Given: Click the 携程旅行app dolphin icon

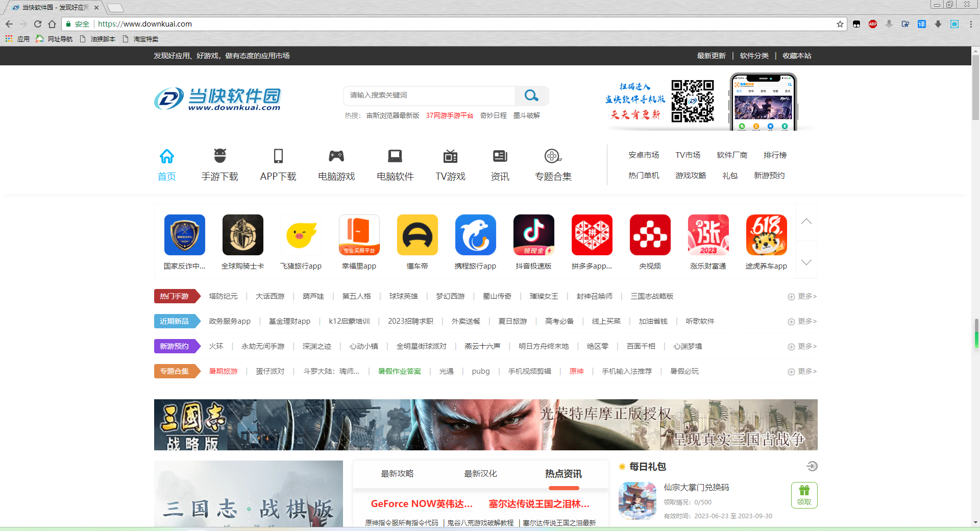Looking at the screenshot, I should [475, 235].
